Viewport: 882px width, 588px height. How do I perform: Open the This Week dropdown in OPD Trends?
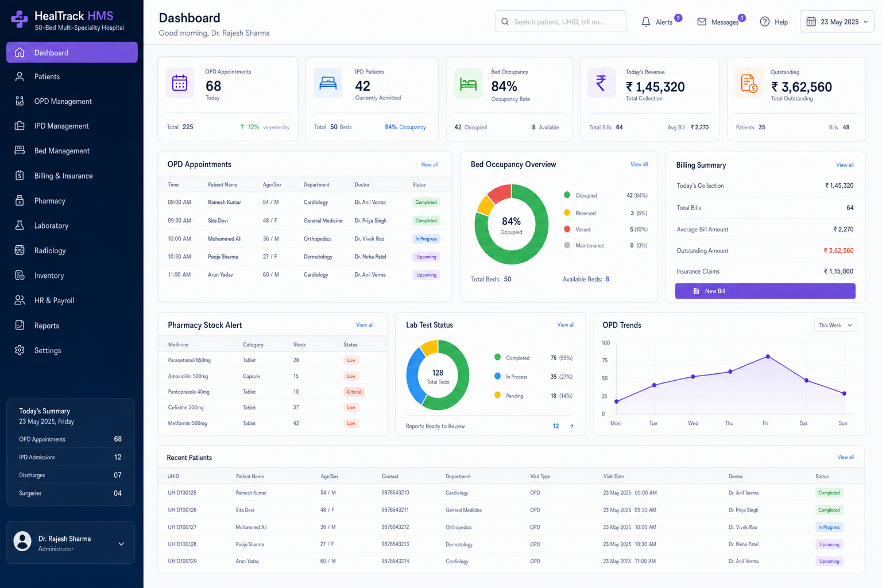tap(835, 325)
